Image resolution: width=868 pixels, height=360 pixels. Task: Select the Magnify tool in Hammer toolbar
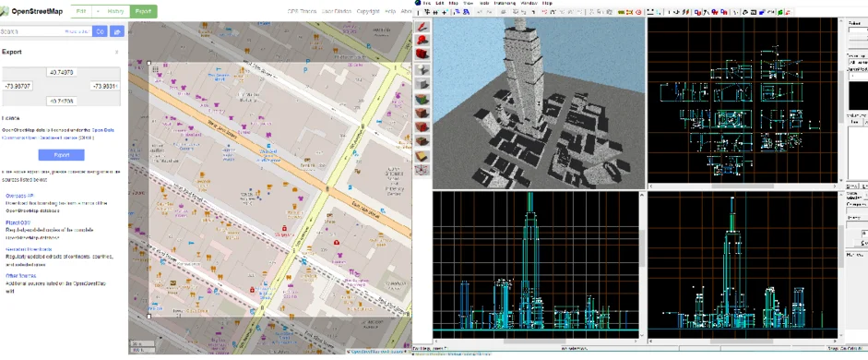click(x=422, y=40)
